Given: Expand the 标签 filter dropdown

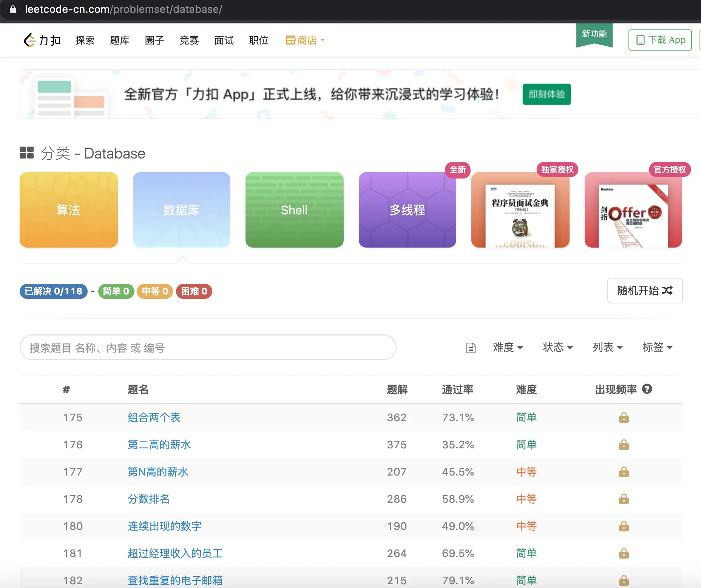Looking at the screenshot, I should [657, 347].
